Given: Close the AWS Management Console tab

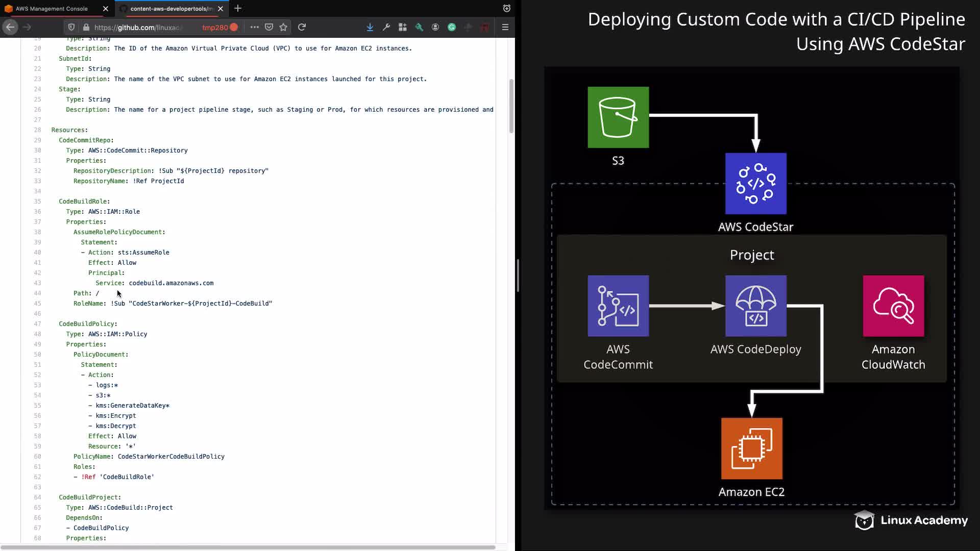Looking at the screenshot, I should pos(106,9).
